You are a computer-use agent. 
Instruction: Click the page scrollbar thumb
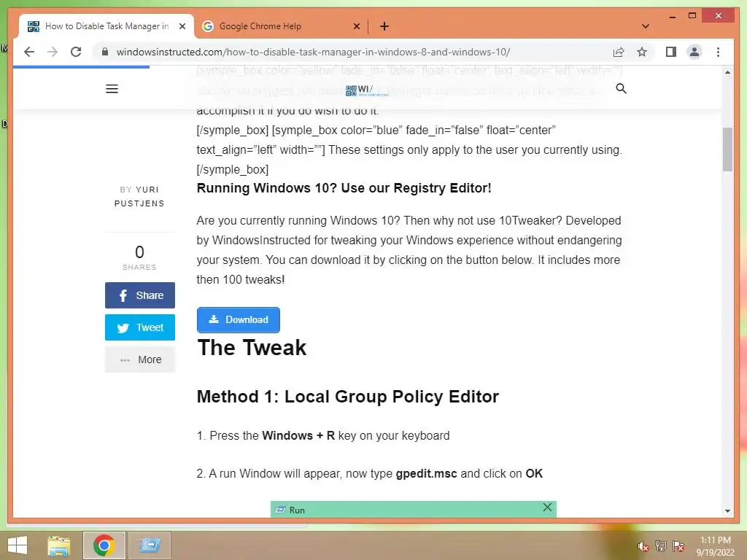[727, 149]
